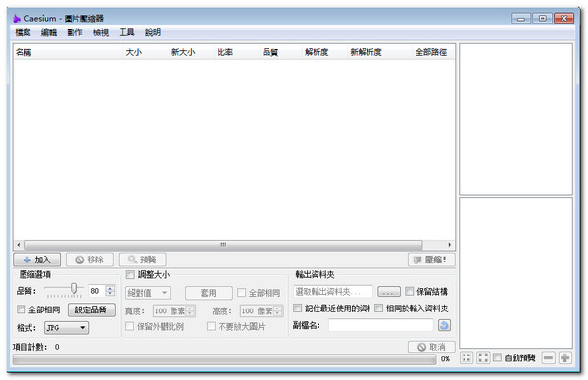Click the 品質 quality slider handle
This screenshot has height=380, width=588.
point(73,288)
